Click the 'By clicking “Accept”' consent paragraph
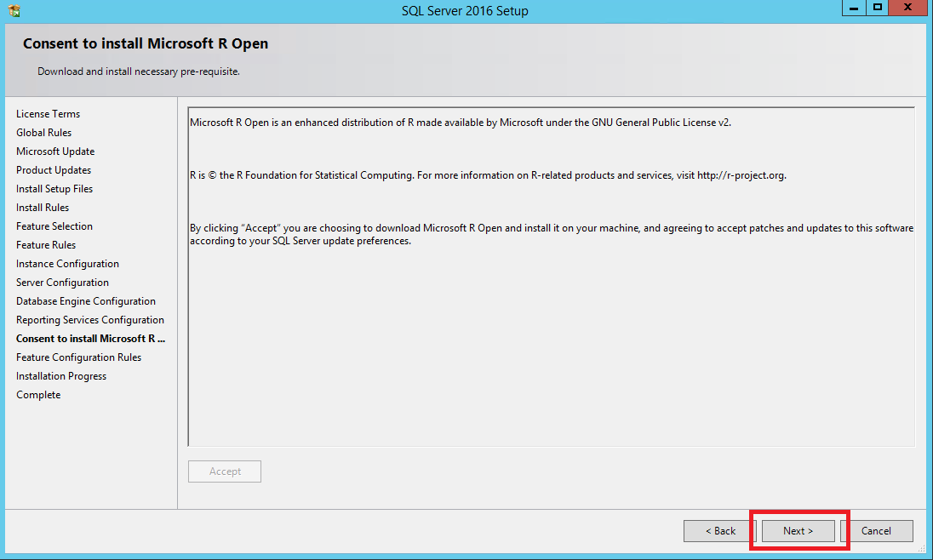933x560 pixels. [552, 235]
